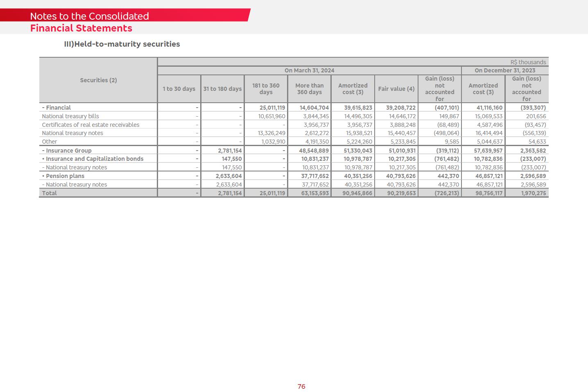Screen dimensions: 588x392
Task: Click the 'Certificates of real estate receivables' row label
Action: click(90, 125)
